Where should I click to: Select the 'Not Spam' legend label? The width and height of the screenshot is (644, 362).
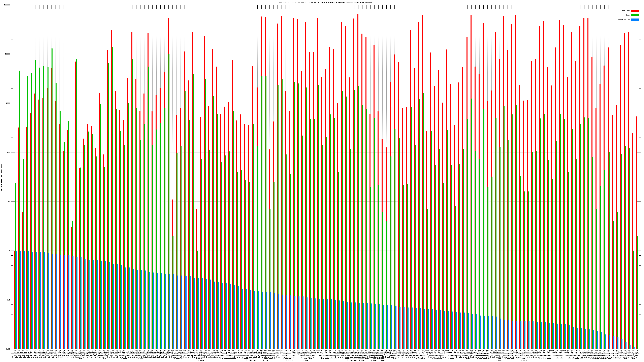pos(626,11)
